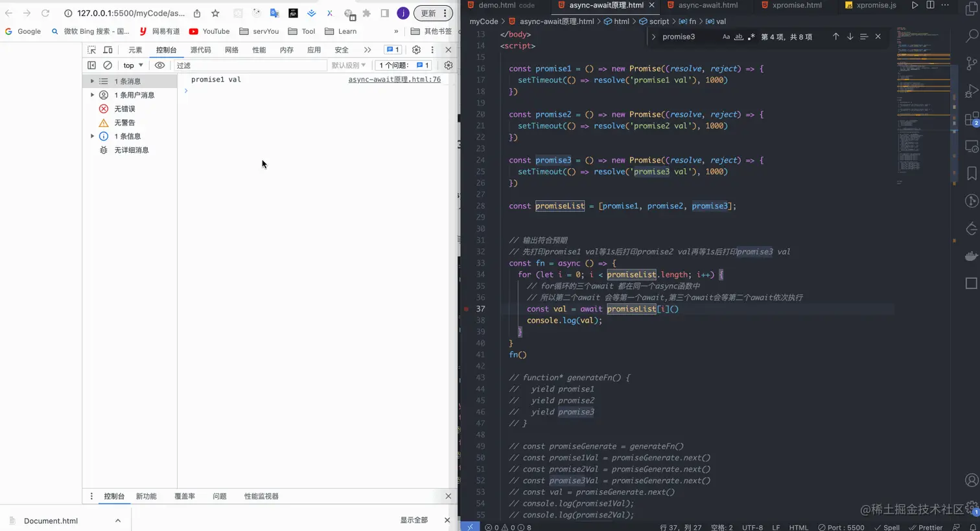Select the 无警告 filter row
980x531 pixels.
(x=130, y=122)
